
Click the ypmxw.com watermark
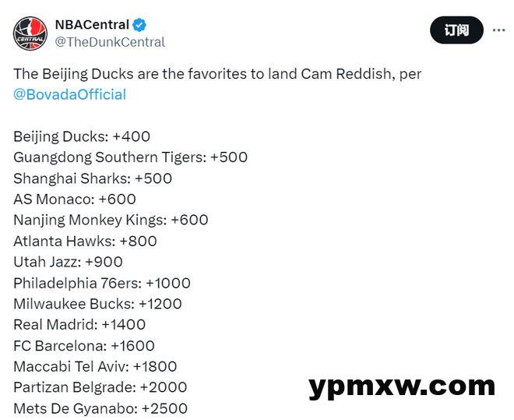pos(401,386)
